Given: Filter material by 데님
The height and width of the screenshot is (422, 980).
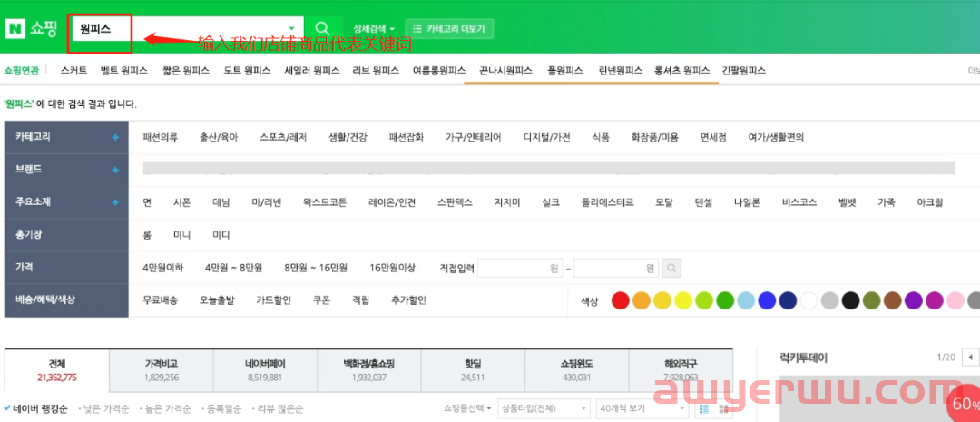Looking at the screenshot, I should pos(221,202).
